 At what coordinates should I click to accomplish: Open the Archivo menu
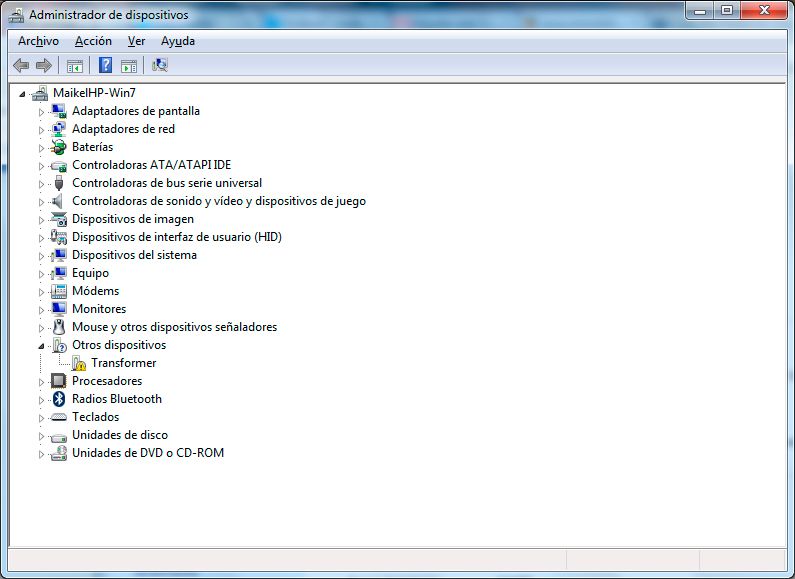click(38, 41)
